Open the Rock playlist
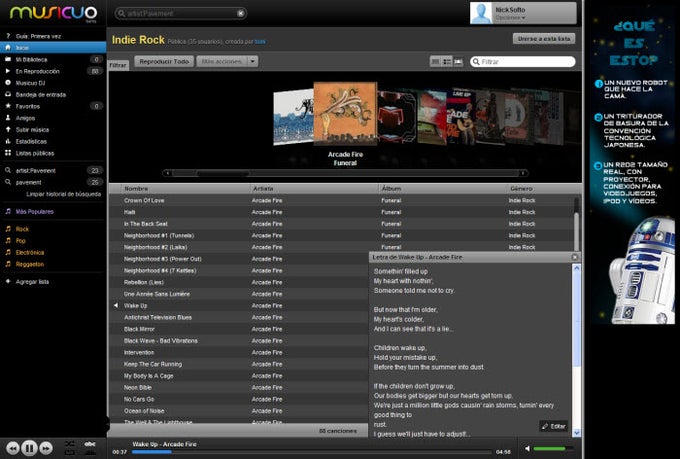 [22, 229]
